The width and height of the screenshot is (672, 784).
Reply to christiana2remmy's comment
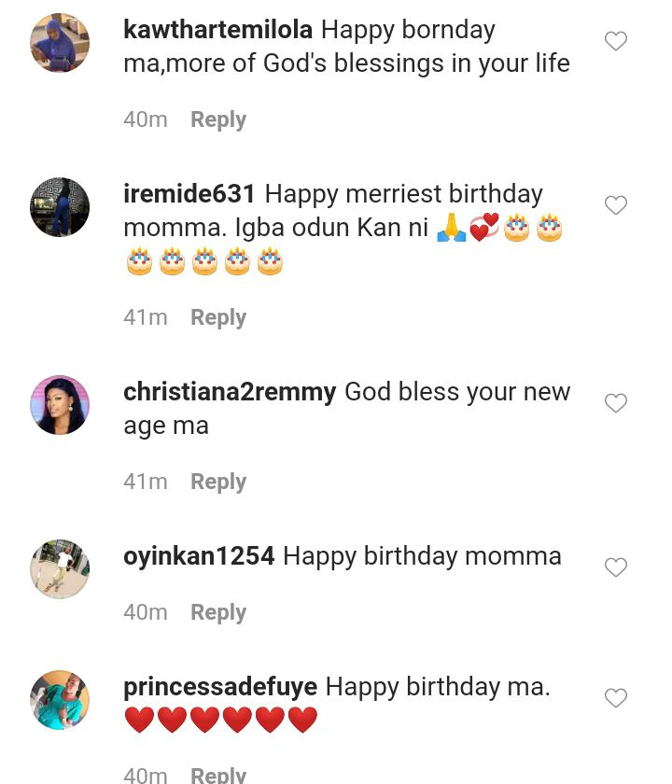pos(218,482)
